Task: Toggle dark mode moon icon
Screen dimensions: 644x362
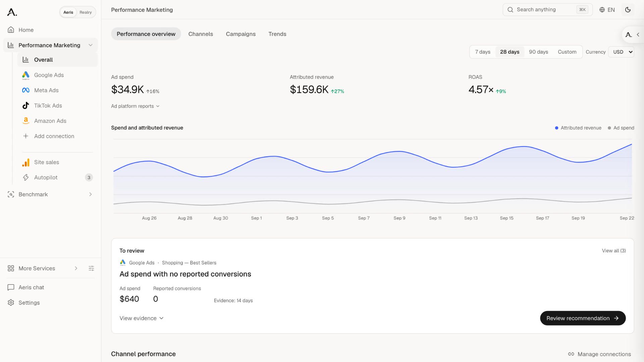Action: point(628,10)
